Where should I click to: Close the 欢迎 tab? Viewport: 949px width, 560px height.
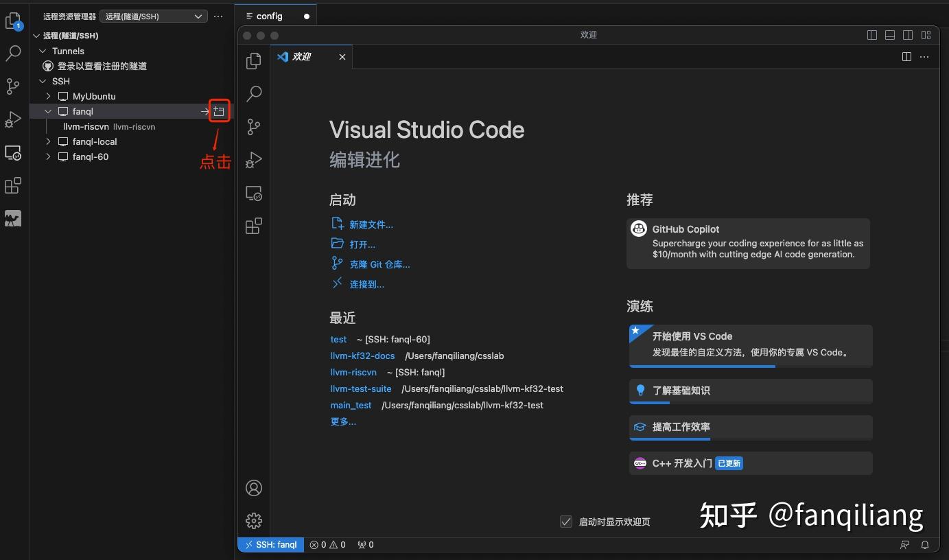[342, 57]
